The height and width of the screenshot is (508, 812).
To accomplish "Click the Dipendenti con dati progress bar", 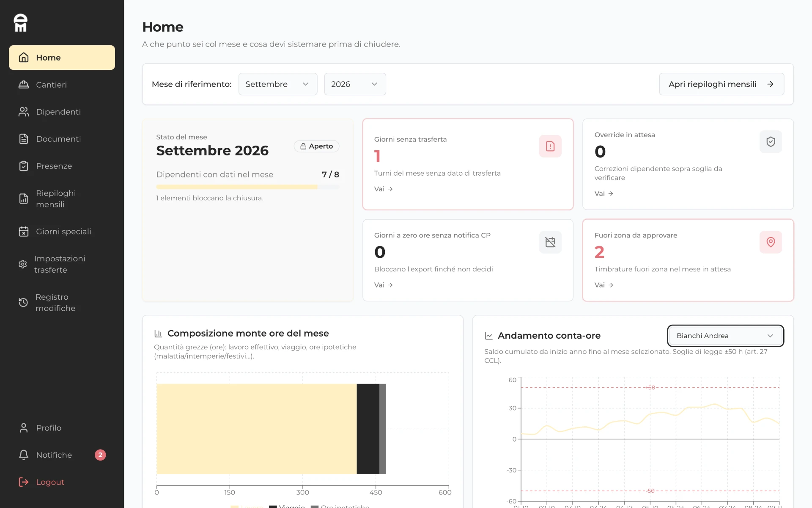I will point(248,187).
